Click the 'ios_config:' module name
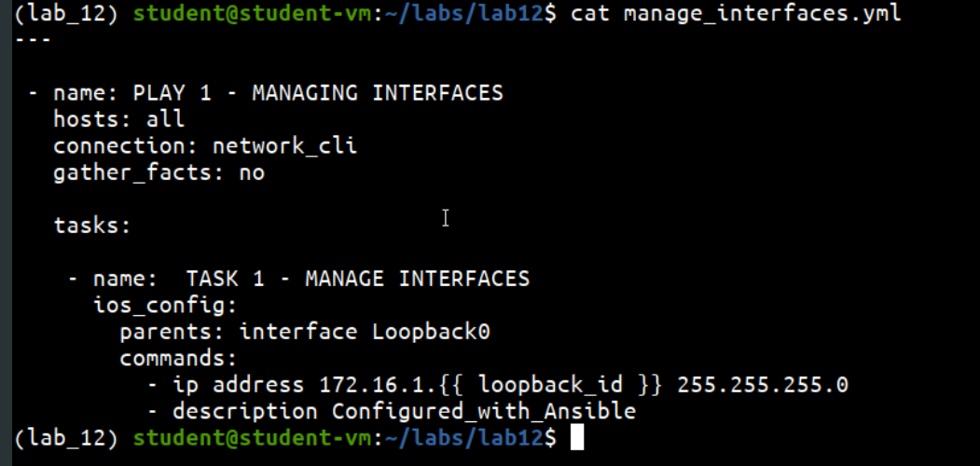Screen dimensions: 980x466 [x=165, y=306]
